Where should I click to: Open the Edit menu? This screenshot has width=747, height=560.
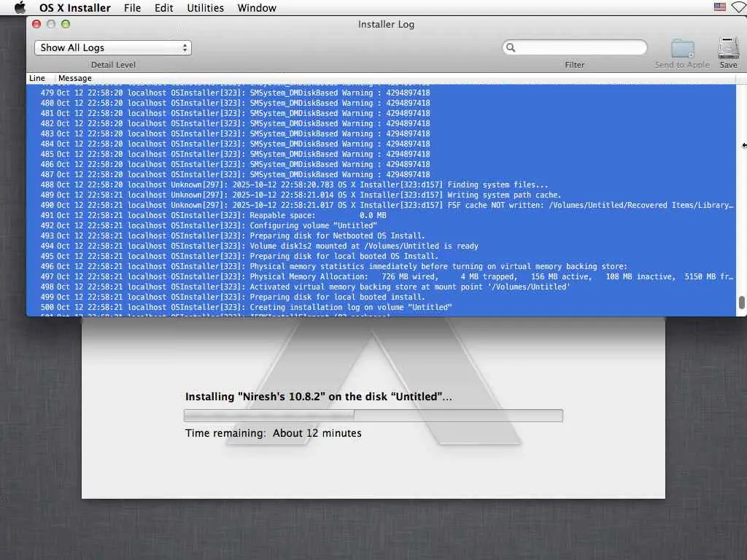point(164,8)
